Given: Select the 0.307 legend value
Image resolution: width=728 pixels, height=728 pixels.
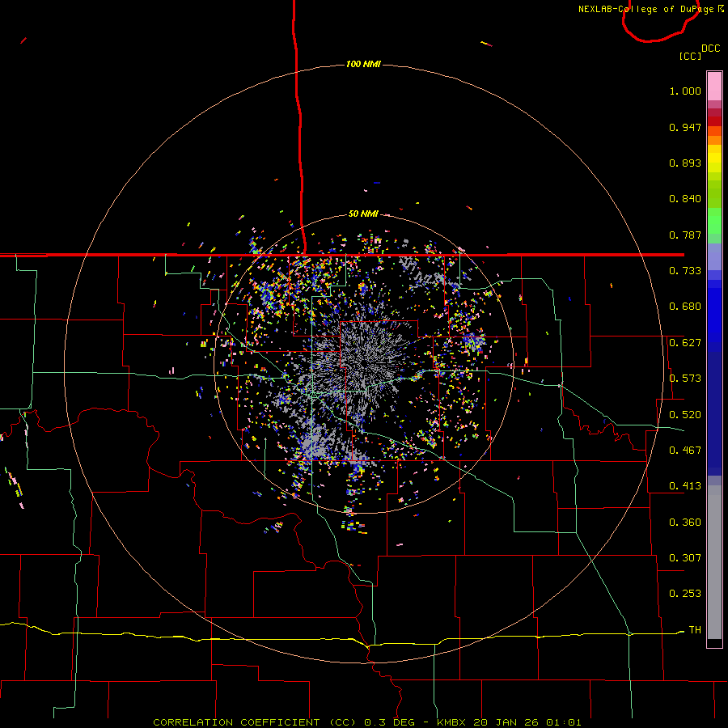Looking at the screenshot, I should coord(685,558).
